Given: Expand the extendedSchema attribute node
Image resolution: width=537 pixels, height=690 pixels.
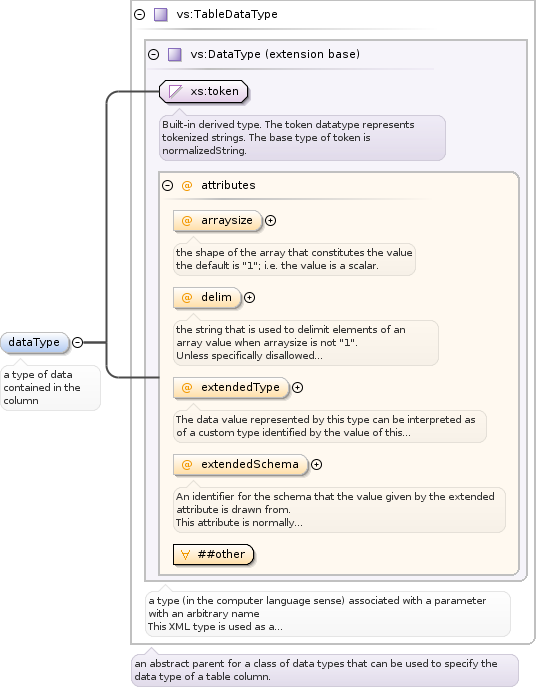Looking at the screenshot, I should coord(316,465).
